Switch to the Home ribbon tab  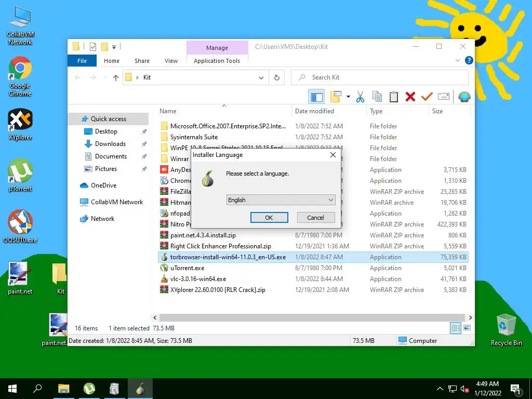112,61
